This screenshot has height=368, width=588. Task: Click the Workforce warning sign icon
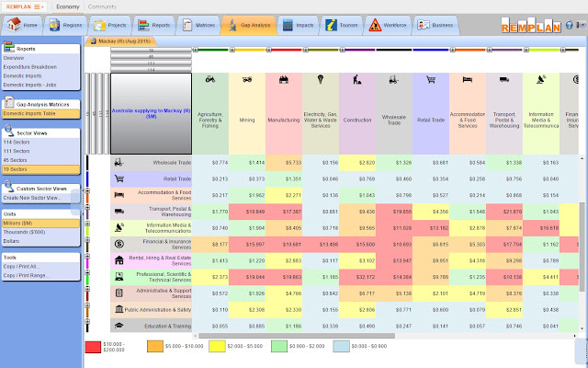tap(375, 25)
